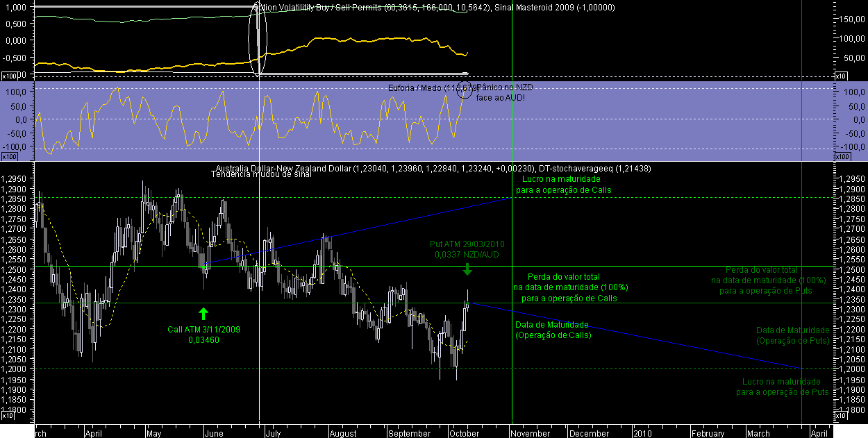868x438 pixels.
Task: Select the green down arrow below Put ATM
Action: tap(467, 269)
